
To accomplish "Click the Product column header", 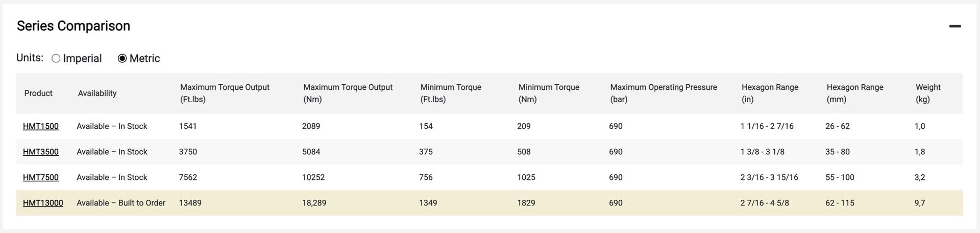I will click(38, 93).
